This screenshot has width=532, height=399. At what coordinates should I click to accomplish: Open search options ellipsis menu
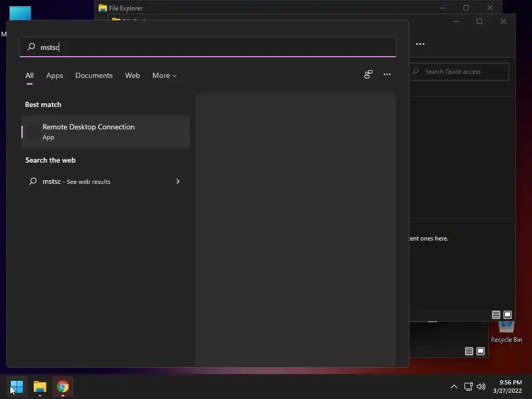click(387, 74)
